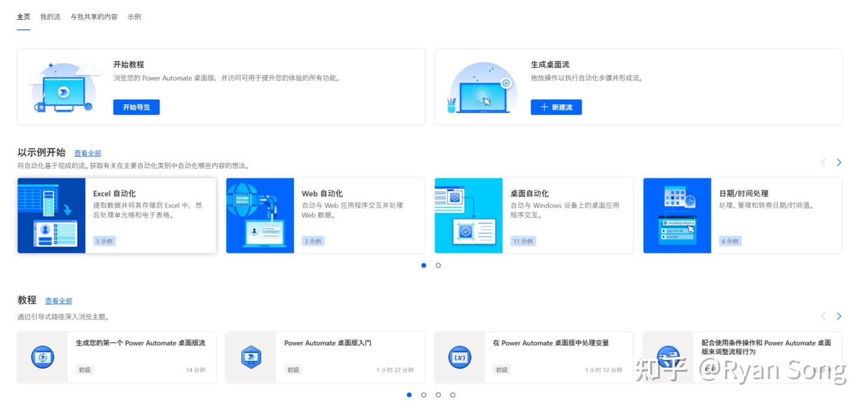Go to next examples page with right chevron
This screenshot has width=868, height=409.
pos(839,163)
